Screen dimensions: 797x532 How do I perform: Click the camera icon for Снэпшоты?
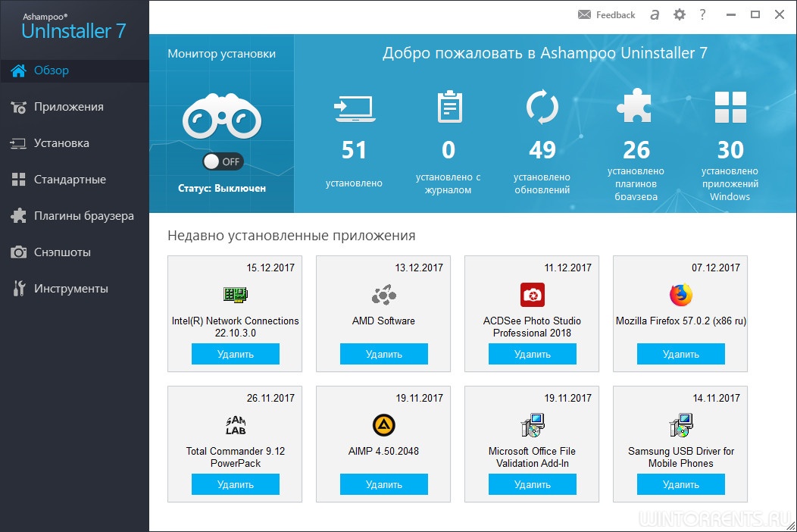click(18, 252)
